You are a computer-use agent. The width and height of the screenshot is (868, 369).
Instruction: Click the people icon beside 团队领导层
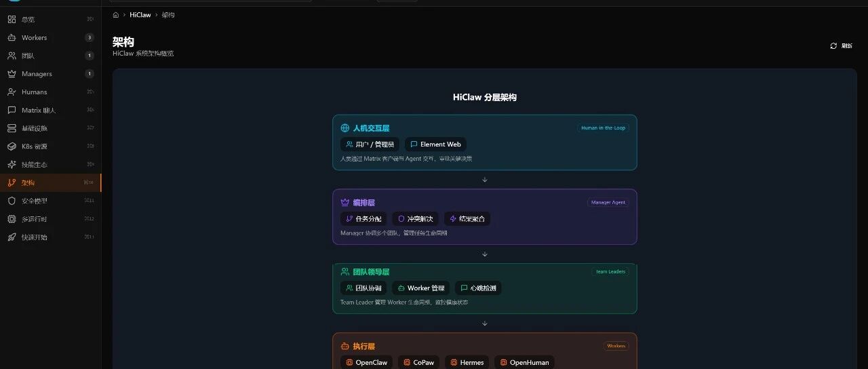(345, 272)
